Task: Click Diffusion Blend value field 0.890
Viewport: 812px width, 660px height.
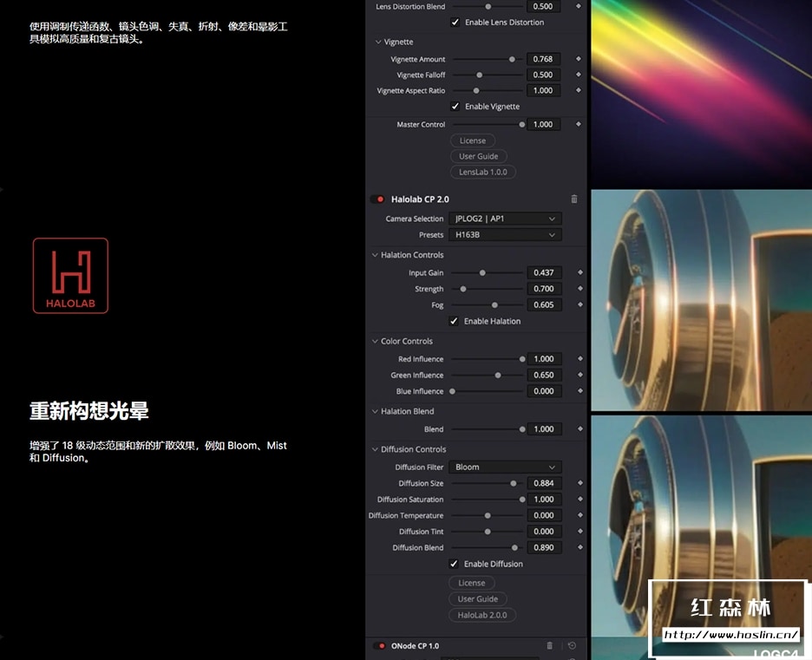Action: point(544,547)
